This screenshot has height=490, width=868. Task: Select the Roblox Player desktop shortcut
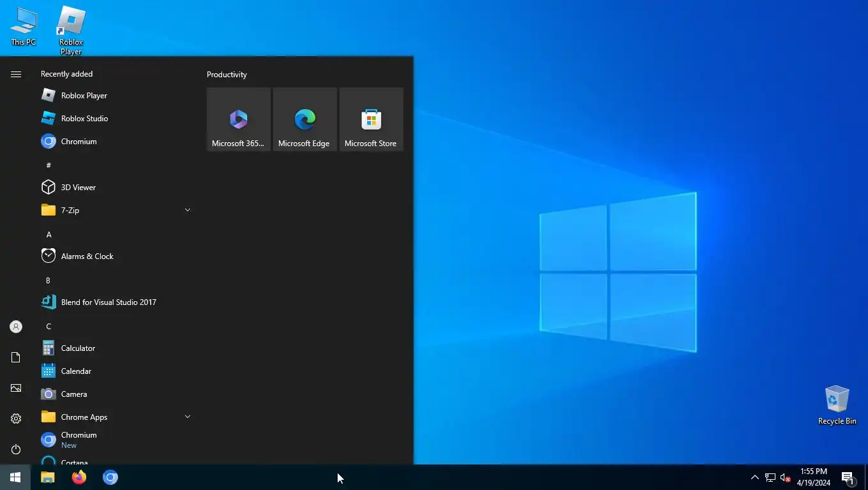pyautogui.click(x=71, y=30)
